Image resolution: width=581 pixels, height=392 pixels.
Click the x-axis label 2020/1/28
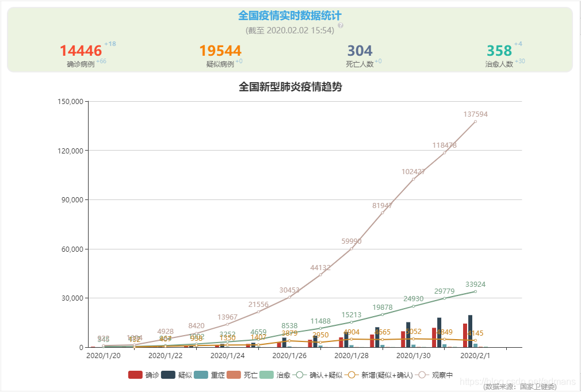pyautogui.click(x=351, y=355)
